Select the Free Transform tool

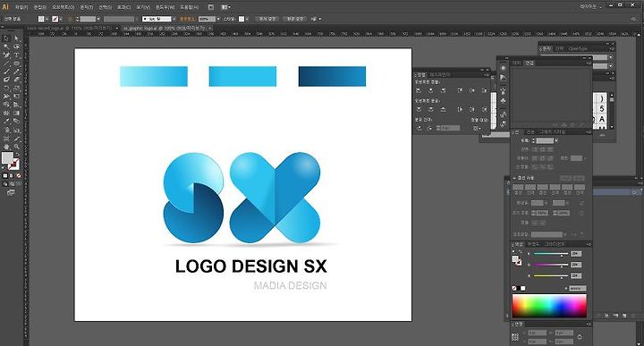coord(16,97)
